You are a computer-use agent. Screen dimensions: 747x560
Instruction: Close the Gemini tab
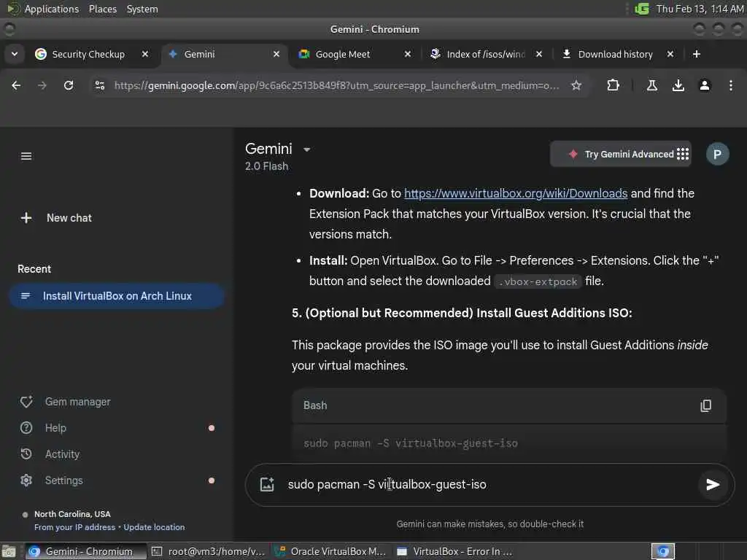[x=276, y=54]
